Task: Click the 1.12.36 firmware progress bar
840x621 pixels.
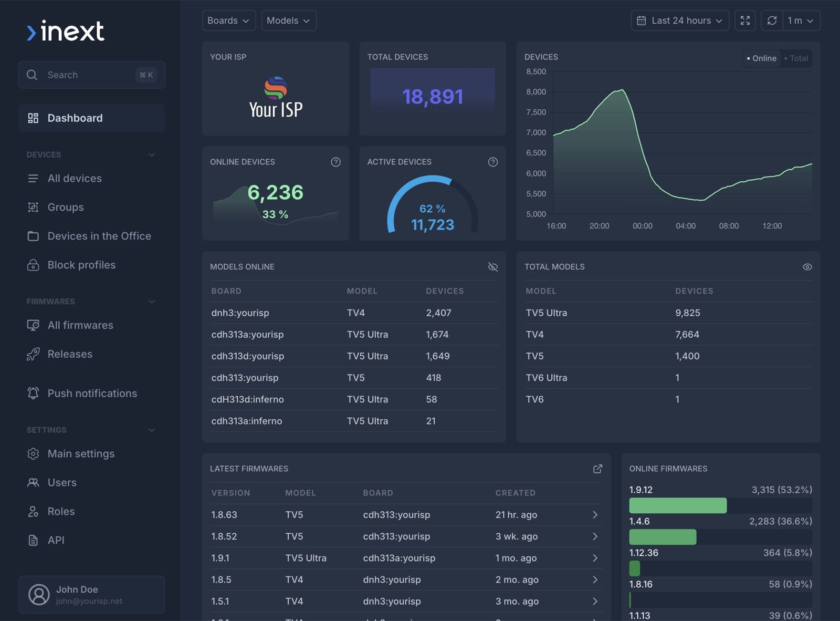Action: [721, 568]
